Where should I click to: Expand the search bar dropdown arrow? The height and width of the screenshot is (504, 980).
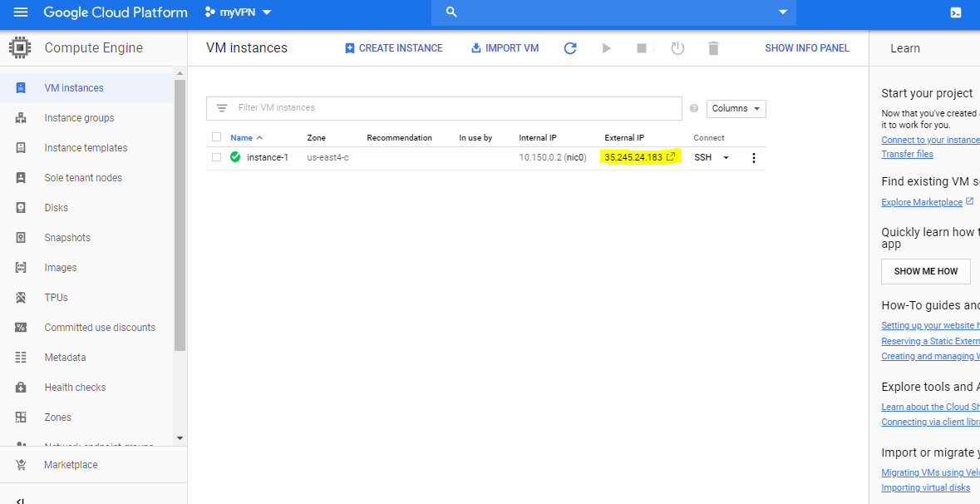pos(782,12)
